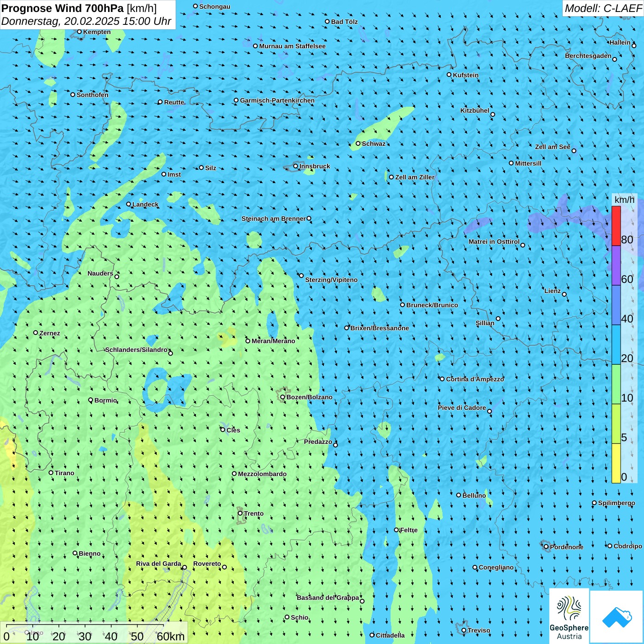Click the Nauders town label

pos(100,273)
